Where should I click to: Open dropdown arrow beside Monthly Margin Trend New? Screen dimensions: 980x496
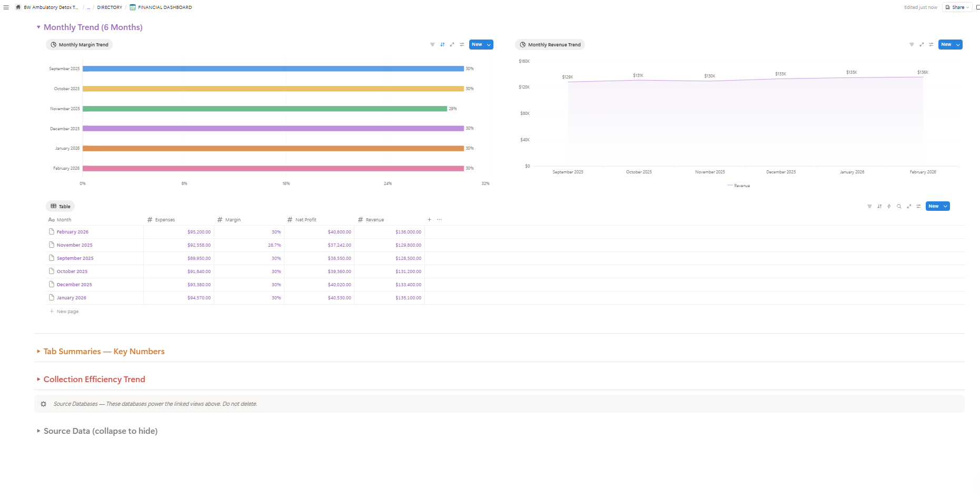click(489, 45)
